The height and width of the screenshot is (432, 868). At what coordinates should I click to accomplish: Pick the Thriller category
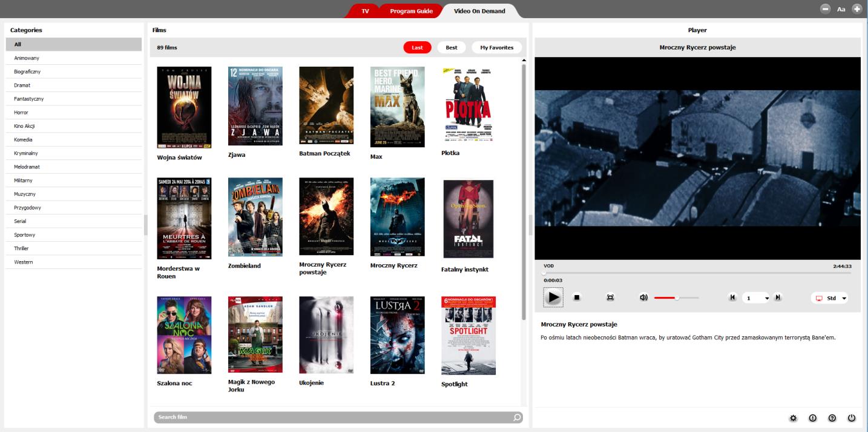click(x=74, y=248)
